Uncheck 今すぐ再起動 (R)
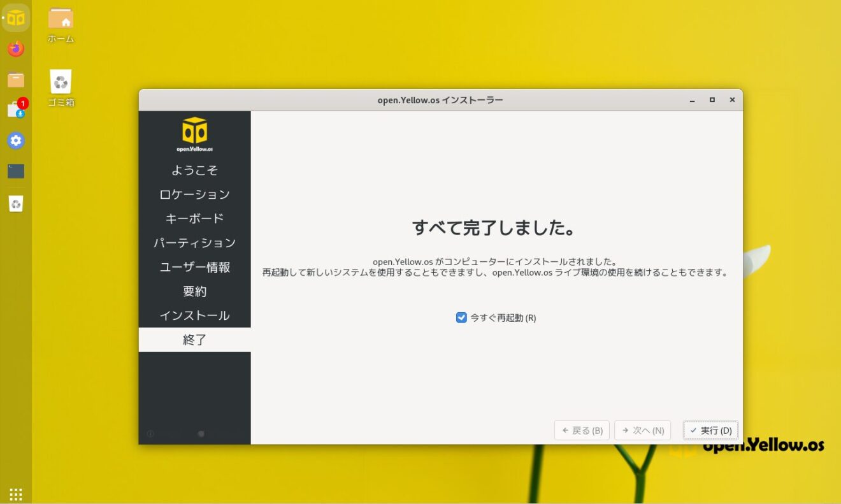841x504 pixels. coord(461,317)
